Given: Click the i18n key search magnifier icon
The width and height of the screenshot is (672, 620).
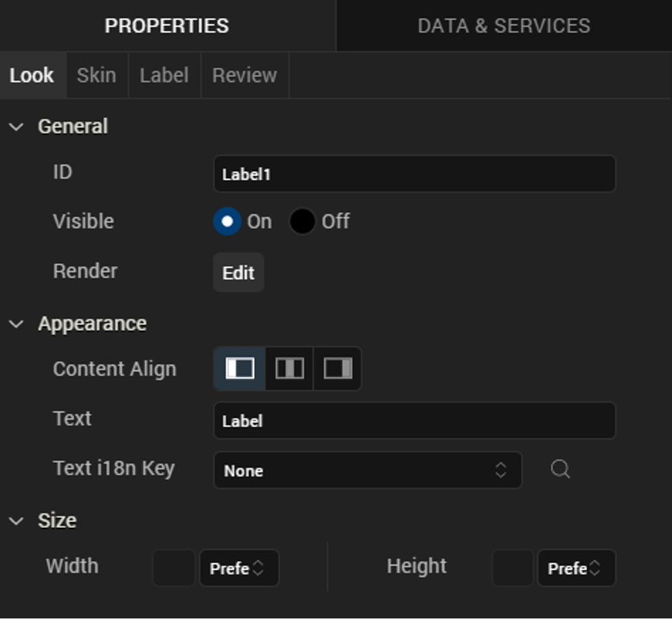Looking at the screenshot, I should click(x=560, y=469).
